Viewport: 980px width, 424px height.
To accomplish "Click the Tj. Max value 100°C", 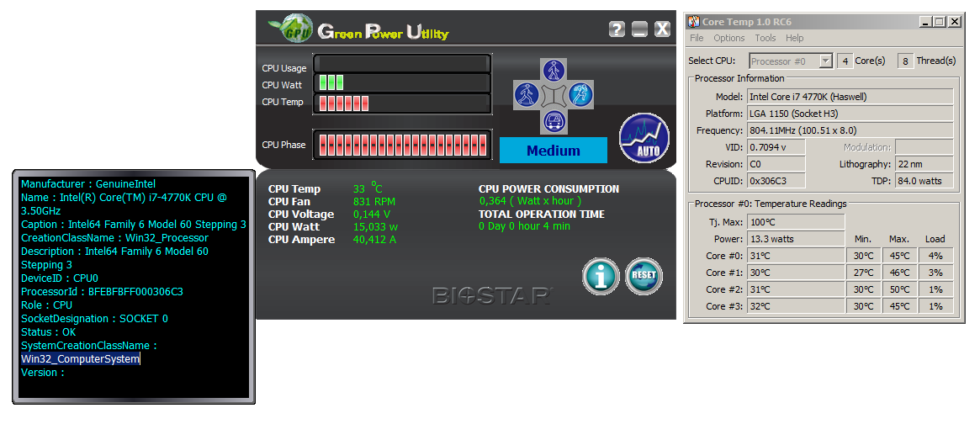I will pyautogui.click(x=797, y=222).
